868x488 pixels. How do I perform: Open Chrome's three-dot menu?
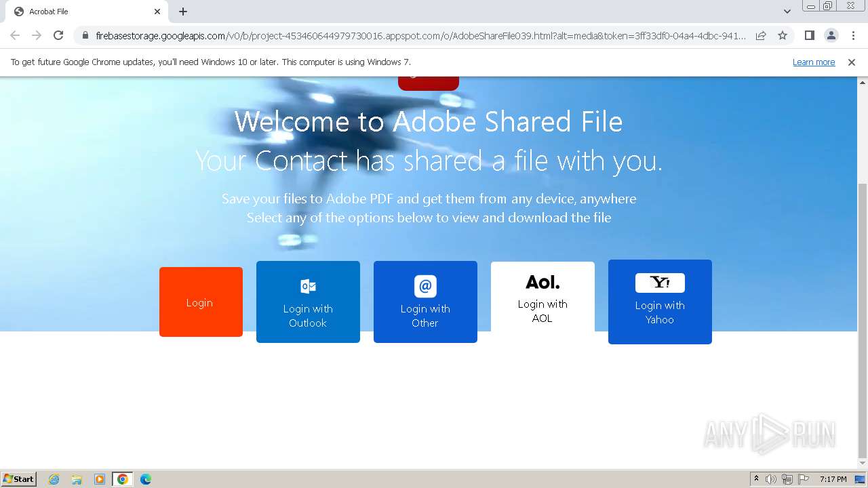point(853,35)
